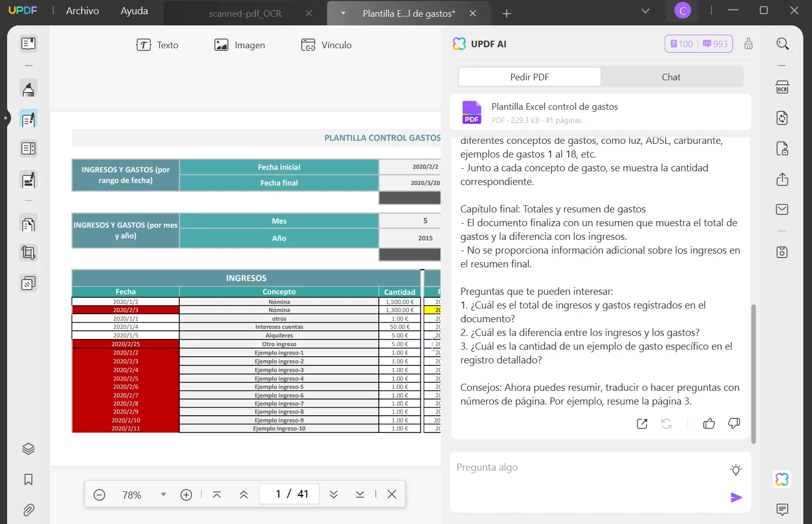The width and height of the screenshot is (812, 524).
Task: Close the Plantilla de gastos tab
Action: coord(473,14)
